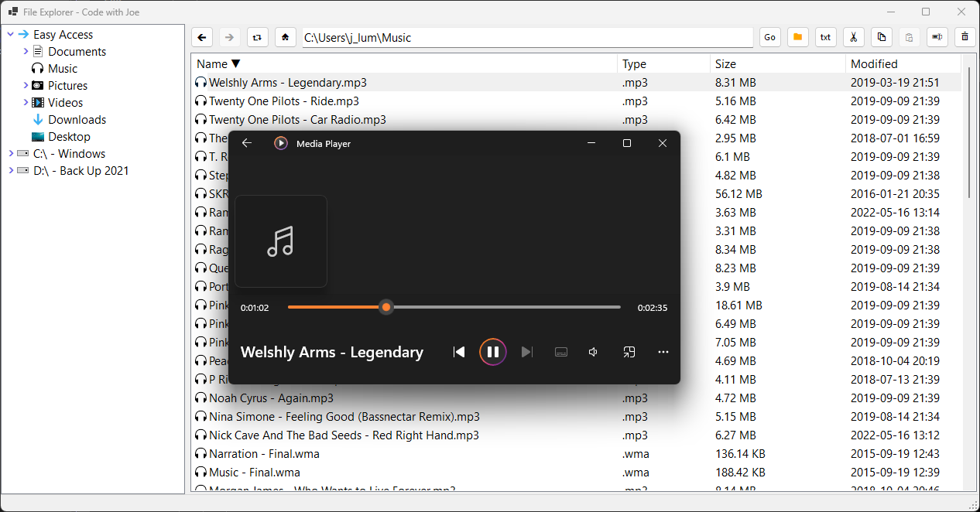Expand the Documents tree entry
The width and height of the screenshot is (980, 512).
click(x=24, y=51)
